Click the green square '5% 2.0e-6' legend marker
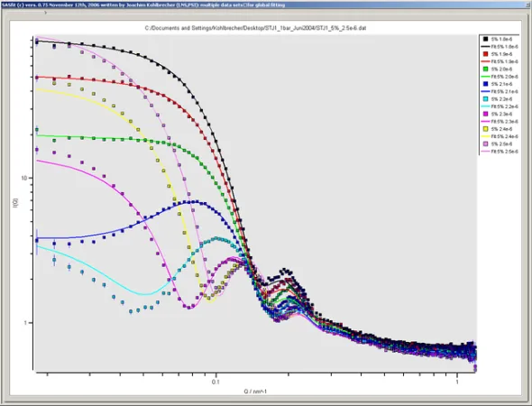The height and width of the screenshot is (406, 532). click(x=485, y=69)
